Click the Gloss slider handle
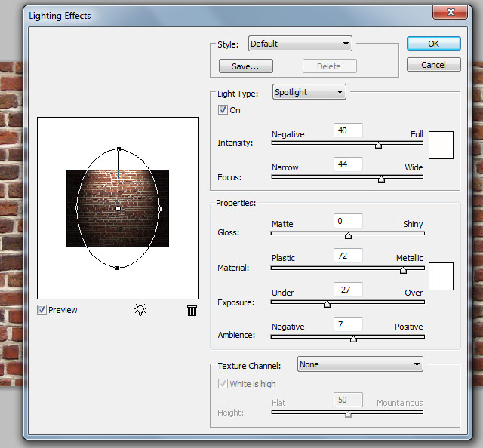This screenshot has width=483, height=448. click(x=348, y=235)
